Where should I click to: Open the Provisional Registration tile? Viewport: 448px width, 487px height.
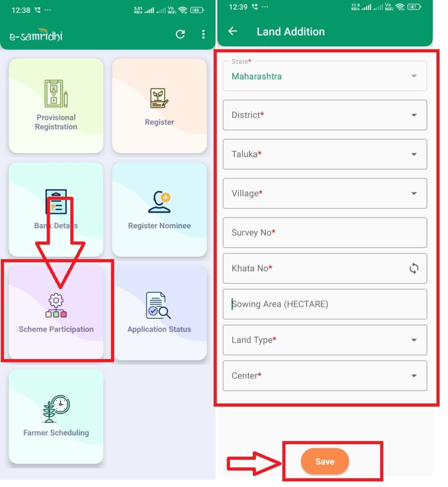point(56,106)
